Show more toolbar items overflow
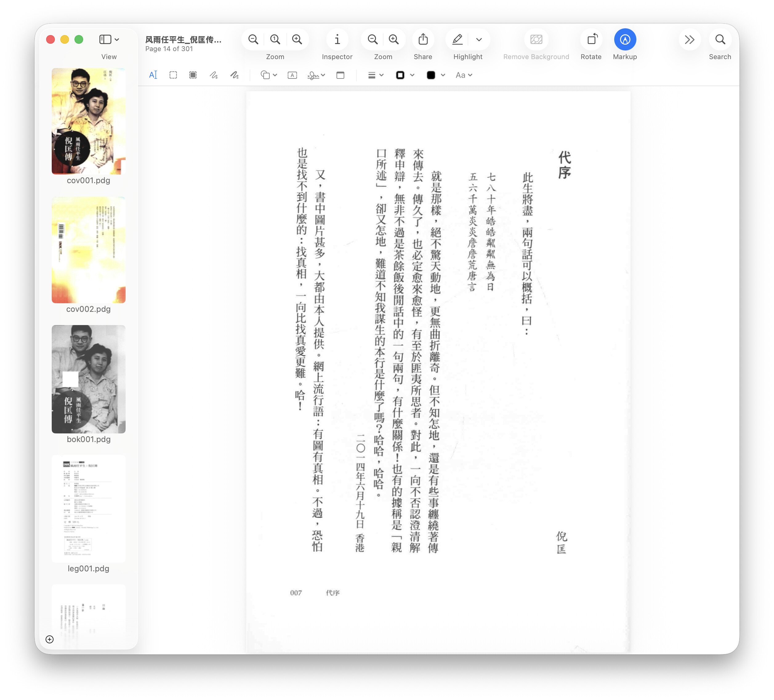Screen dimensions: 774x700 tap(689, 39)
